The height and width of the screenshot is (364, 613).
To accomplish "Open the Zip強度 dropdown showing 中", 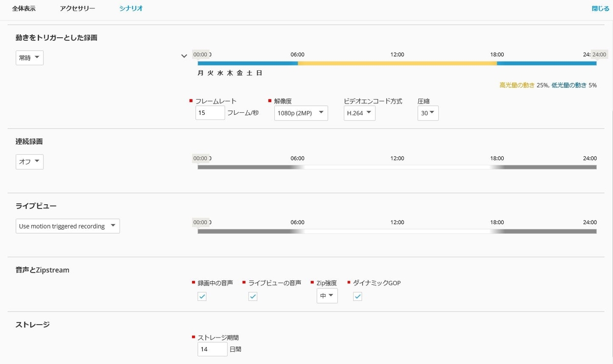I will (327, 296).
